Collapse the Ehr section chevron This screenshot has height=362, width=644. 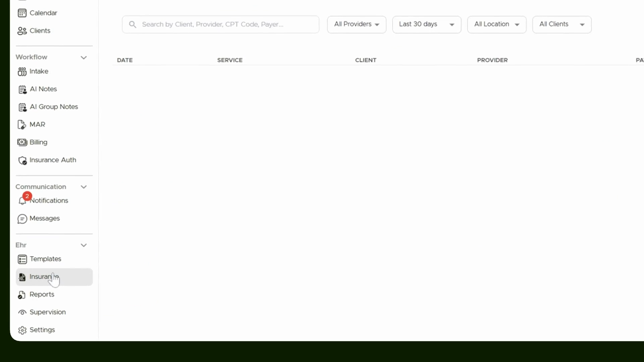[84, 245]
